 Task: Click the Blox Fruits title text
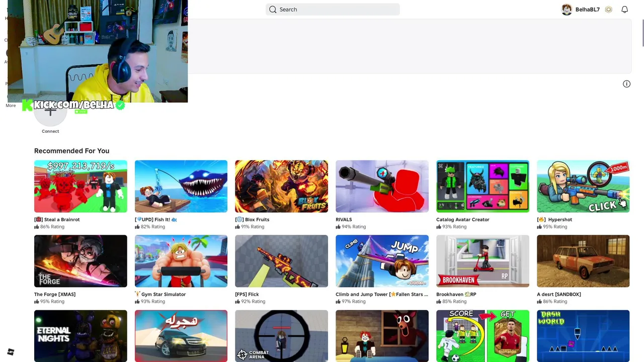pos(252,220)
